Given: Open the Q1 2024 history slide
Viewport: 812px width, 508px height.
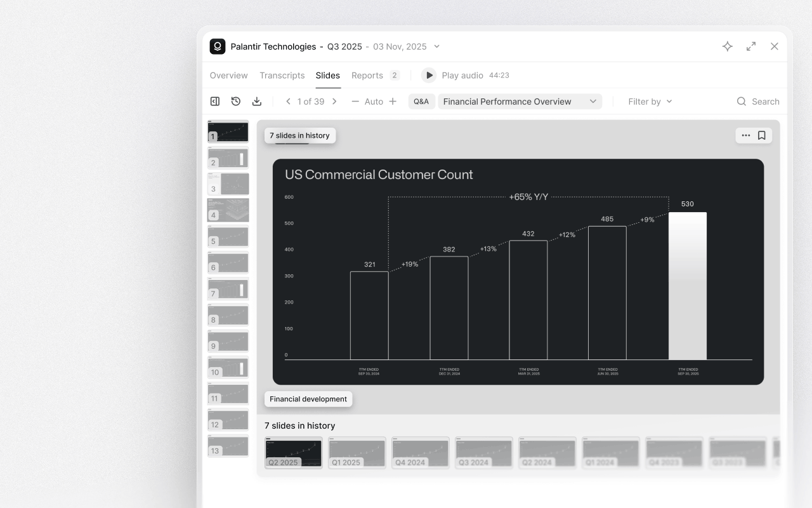Looking at the screenshot, I should (x=611, y=453).
